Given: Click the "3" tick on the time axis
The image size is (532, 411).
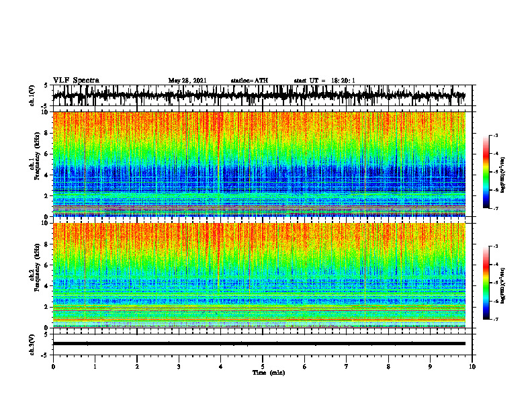Looking at the screenshot, I should point(179,367).
